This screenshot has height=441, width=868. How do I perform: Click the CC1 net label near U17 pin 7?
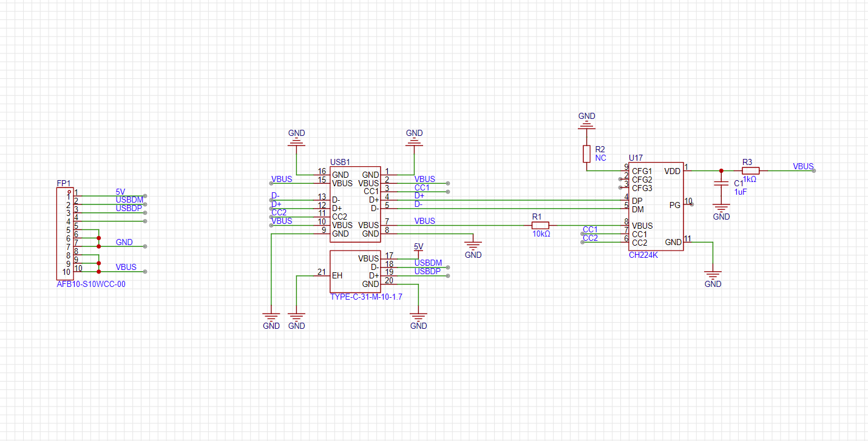(x=590, y=229)
